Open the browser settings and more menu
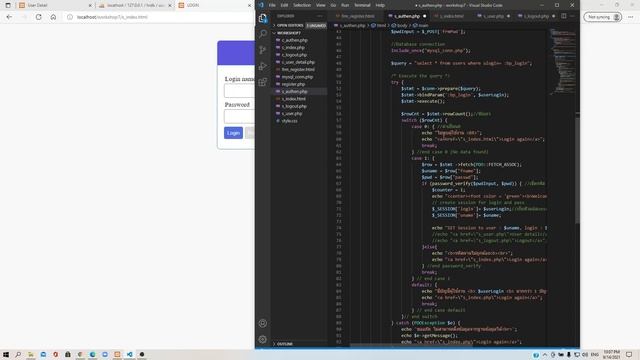Image resolution: width=640 pixels, height=360 pixels. (631, 17)
